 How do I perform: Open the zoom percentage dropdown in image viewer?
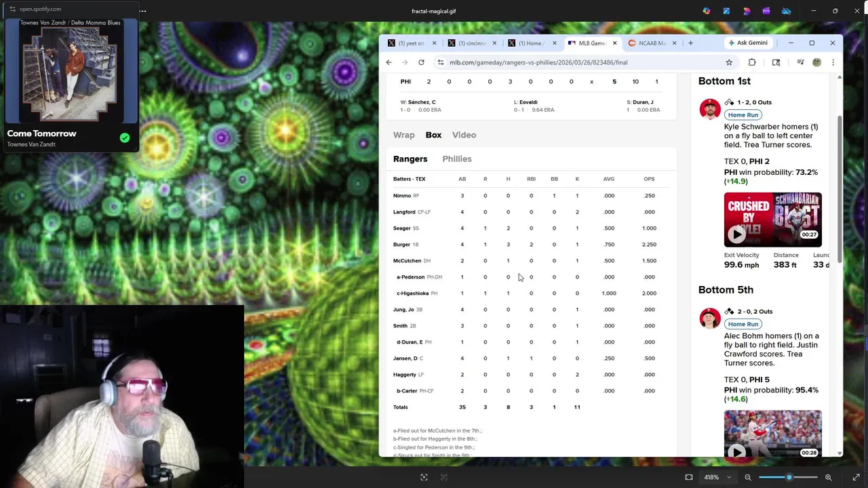coord(717,477)
